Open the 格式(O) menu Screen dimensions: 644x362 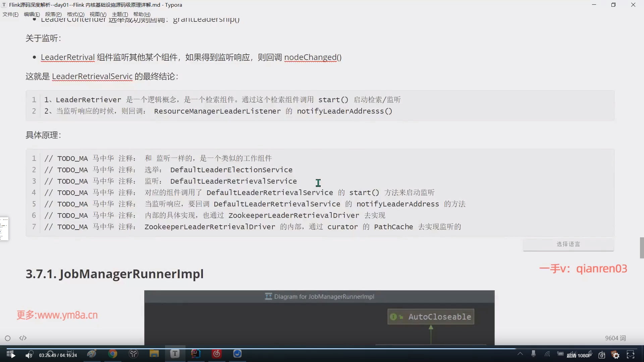click(75, 14)
